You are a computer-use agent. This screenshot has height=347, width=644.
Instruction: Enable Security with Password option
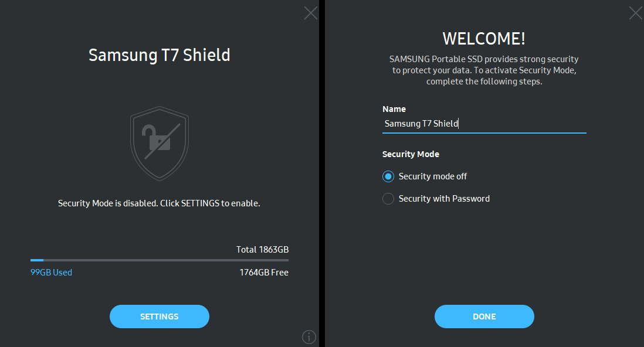(x=388, y=199)
